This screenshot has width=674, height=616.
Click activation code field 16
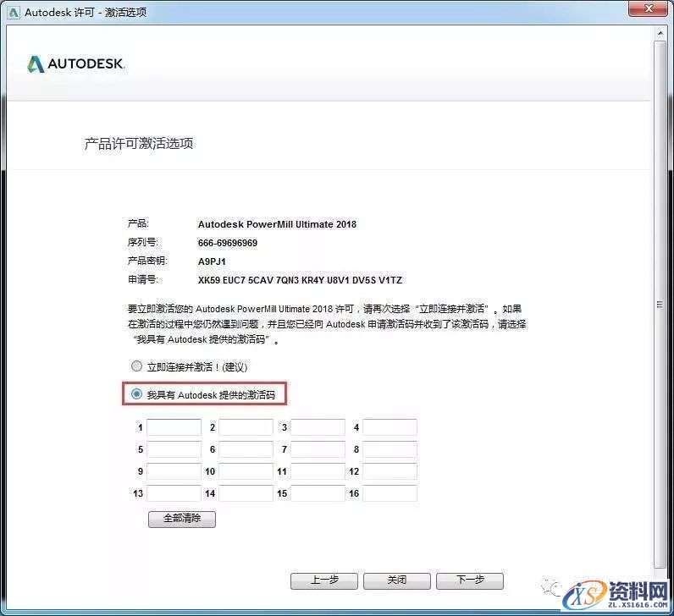click(389, 493)
